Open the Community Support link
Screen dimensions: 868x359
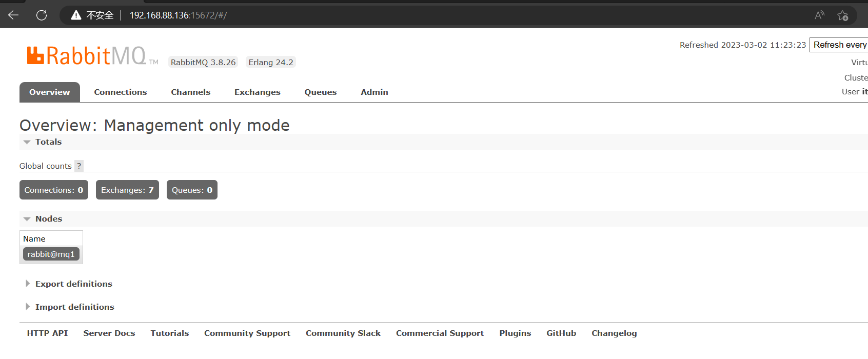(247, 333)
